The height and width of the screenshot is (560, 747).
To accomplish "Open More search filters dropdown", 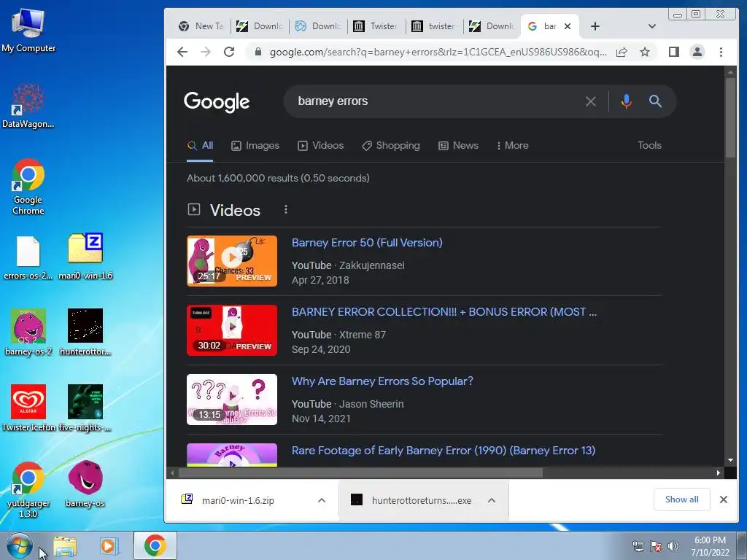I will 512,146.
